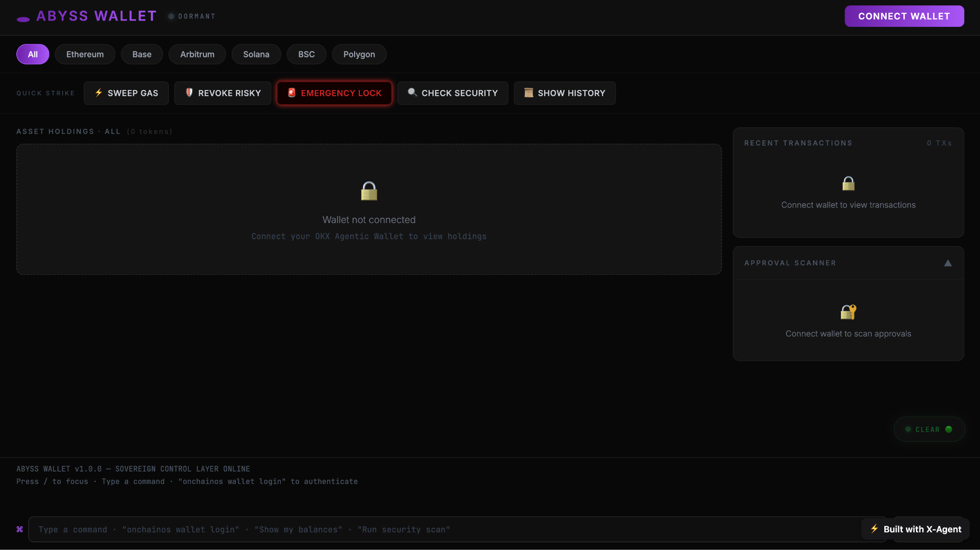Click the Connect Wallet button
Screen dimensions: 980x550
pyautogui.click(x=904, y=16)
